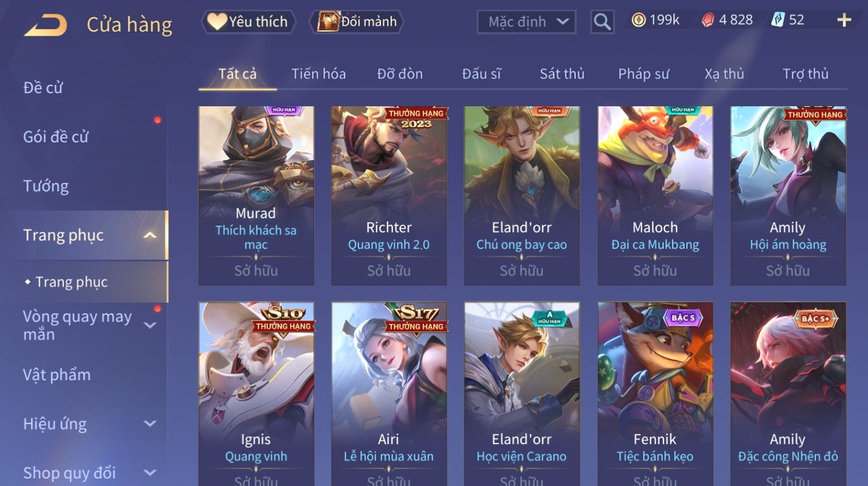Open the Tướng sidebar item
Viewport: 868px width, 486px height.
pos(46,186)
